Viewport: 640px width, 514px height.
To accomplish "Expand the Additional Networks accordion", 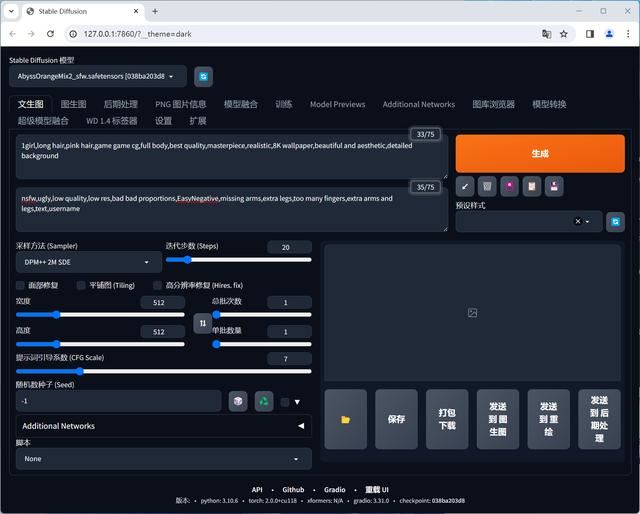I will tap(163, 426).
